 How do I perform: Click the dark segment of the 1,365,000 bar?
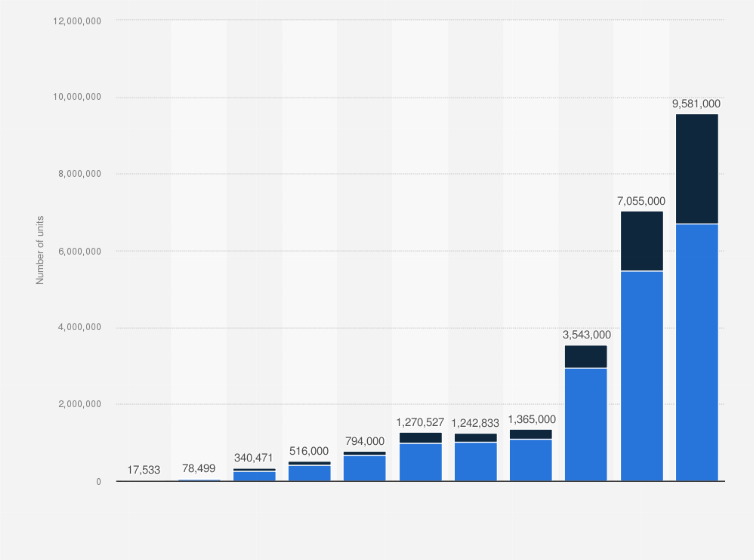pyautogui.click(x=531, y=435)
